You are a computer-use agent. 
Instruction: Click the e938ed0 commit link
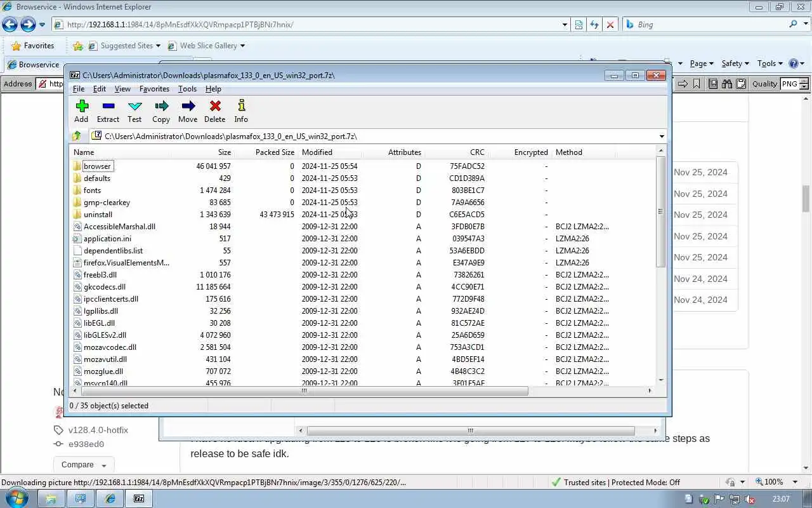click(86, 444)
